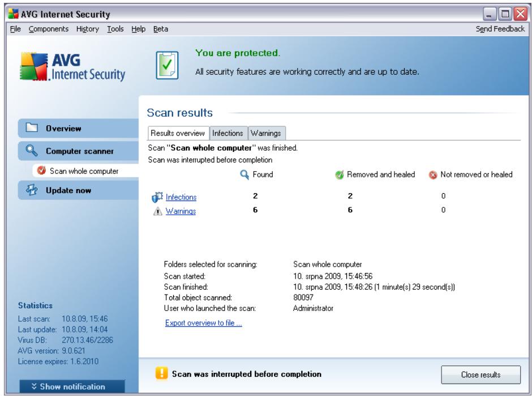Click the Not removed or healed red icon
The width and height of the screenshot is (532, 396).
click(x=433, y=175)
